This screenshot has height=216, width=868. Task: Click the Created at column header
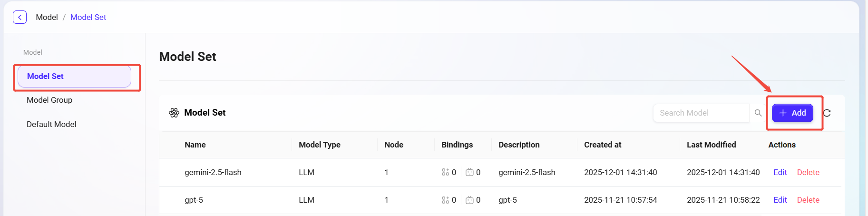pos(603,145)
